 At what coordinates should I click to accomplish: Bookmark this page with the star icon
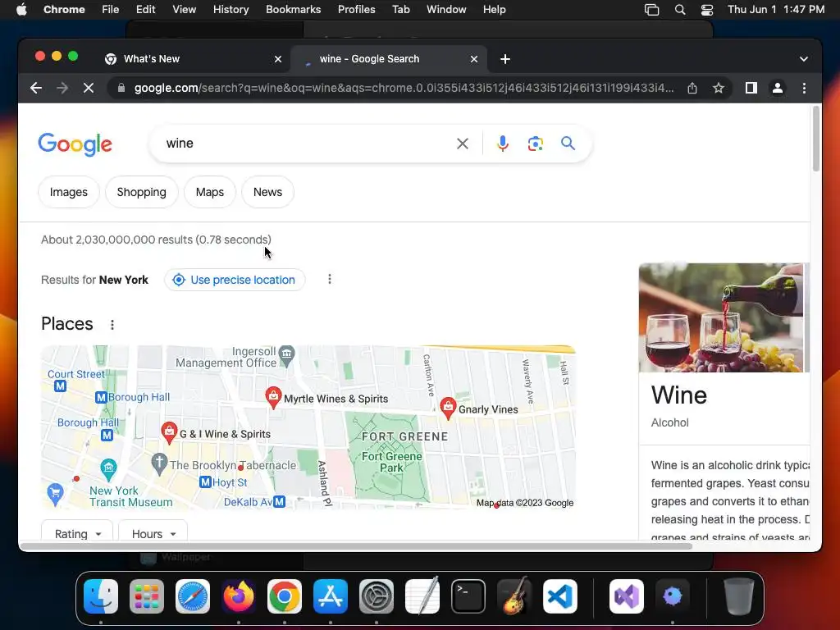click(719, 88)
